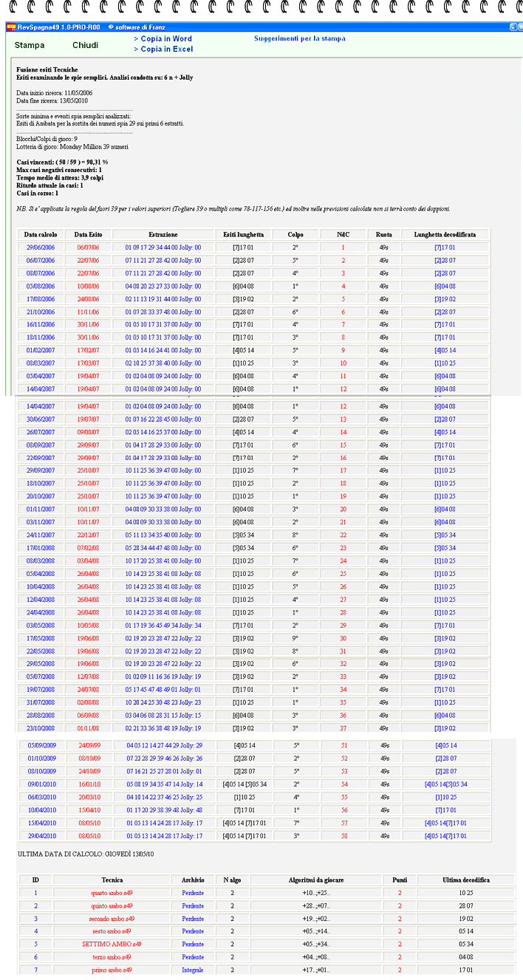Click the RevSpagna49 flag icon in title bar
This screenshot has width=523, height=980.
(11, 27)
